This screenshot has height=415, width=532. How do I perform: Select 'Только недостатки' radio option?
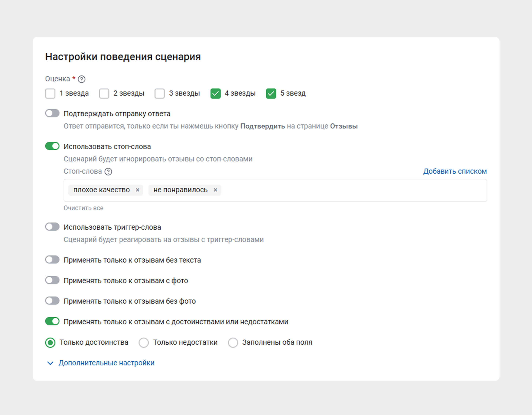(144, 342)
